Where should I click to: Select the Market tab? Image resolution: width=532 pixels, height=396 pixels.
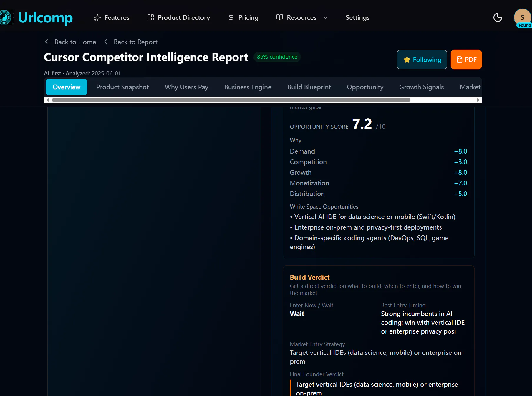[x=470, y=87]
